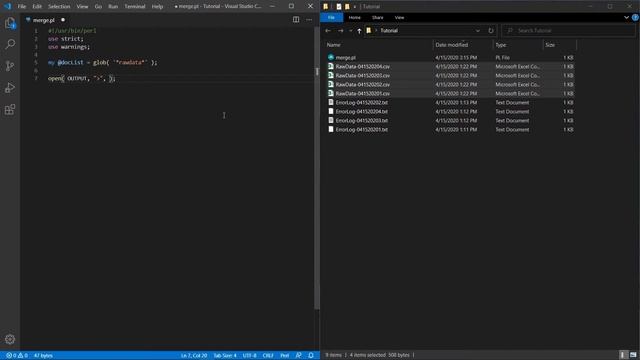
Task: Open the VS Code Help menu
Action: 158,7
